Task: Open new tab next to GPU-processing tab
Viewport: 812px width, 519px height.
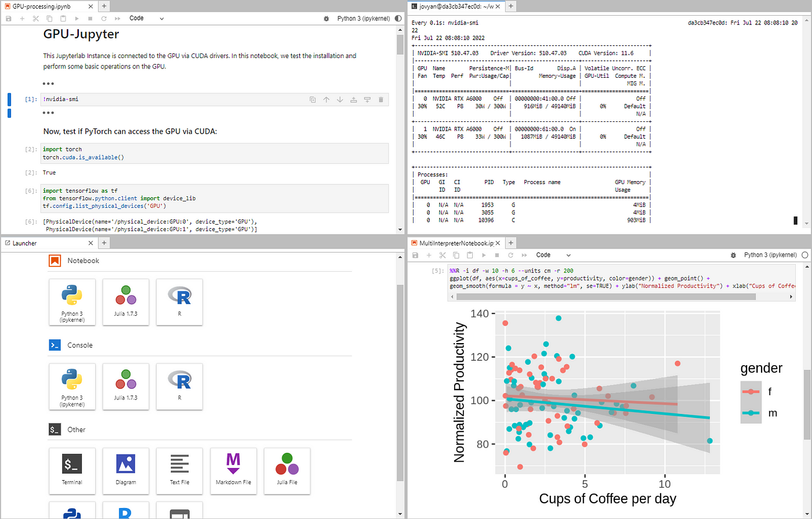Action: click(x=104, y=6)
